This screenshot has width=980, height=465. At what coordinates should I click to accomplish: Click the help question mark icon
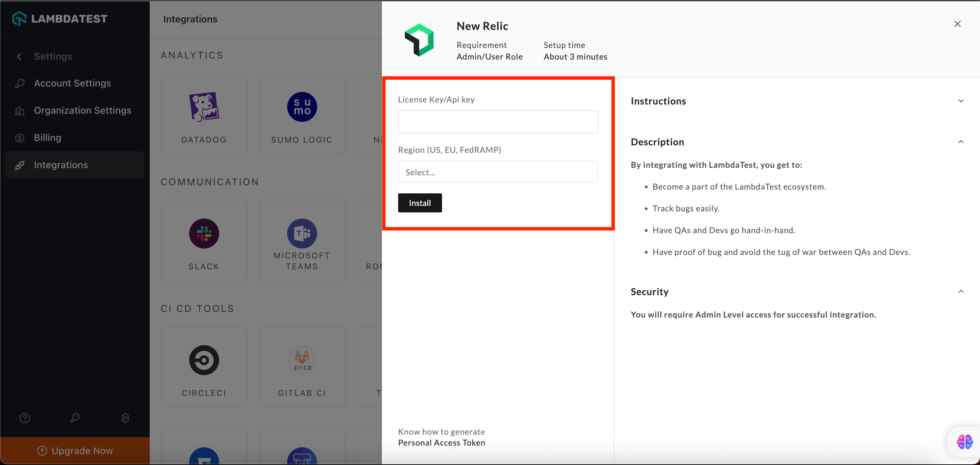click(25, 418)
